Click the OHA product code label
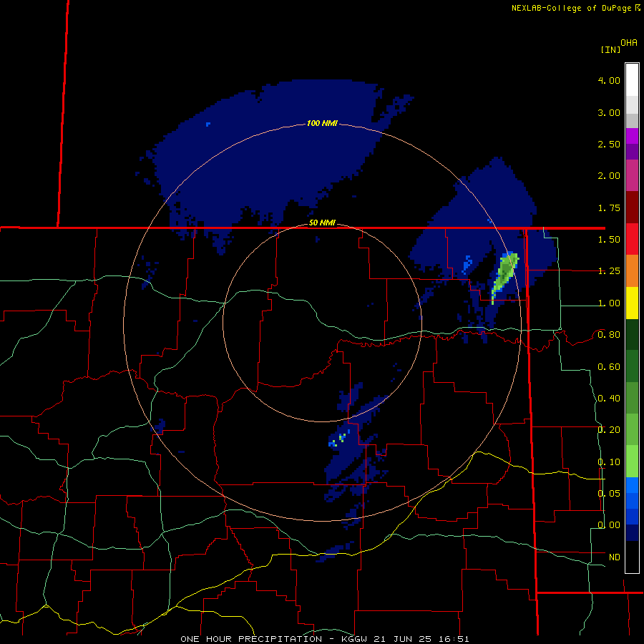The width and height of the screenshot is (644, 644). [x=629, y=43]
